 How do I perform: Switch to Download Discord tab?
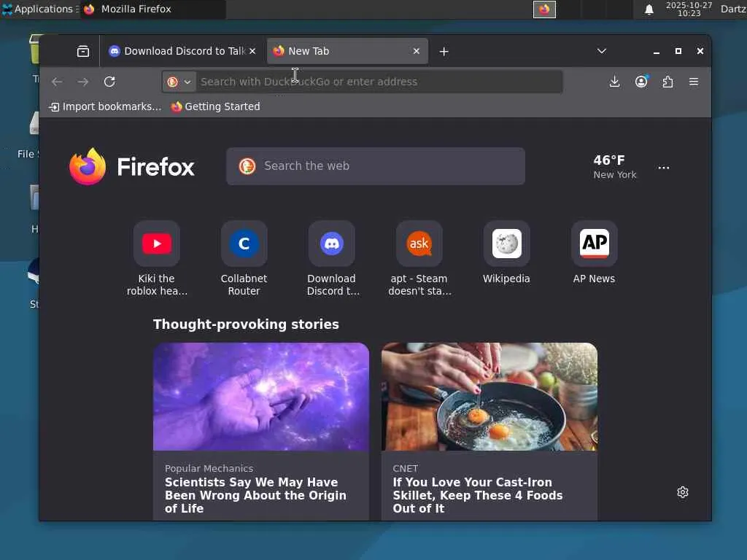pyautogui.click(x=182, y=51)
